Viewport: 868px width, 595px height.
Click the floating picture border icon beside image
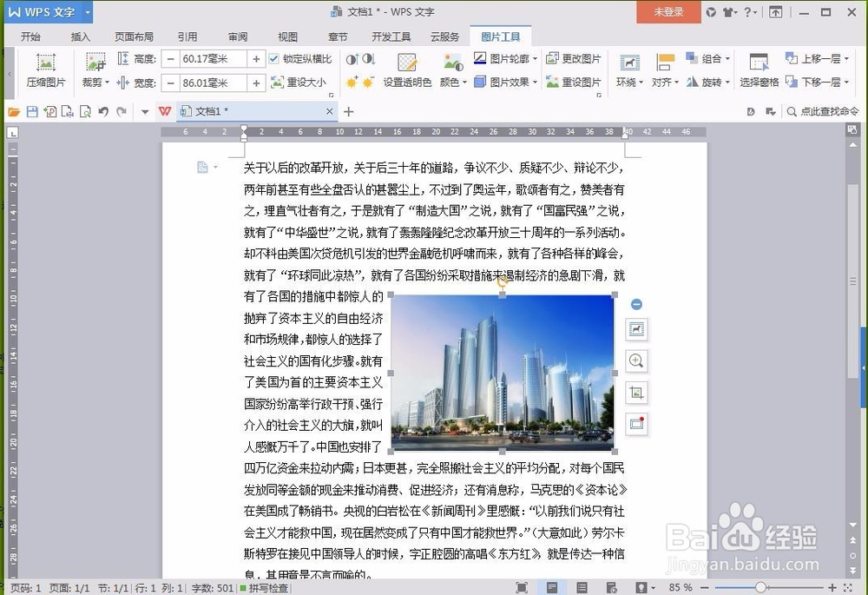(636, 425)
